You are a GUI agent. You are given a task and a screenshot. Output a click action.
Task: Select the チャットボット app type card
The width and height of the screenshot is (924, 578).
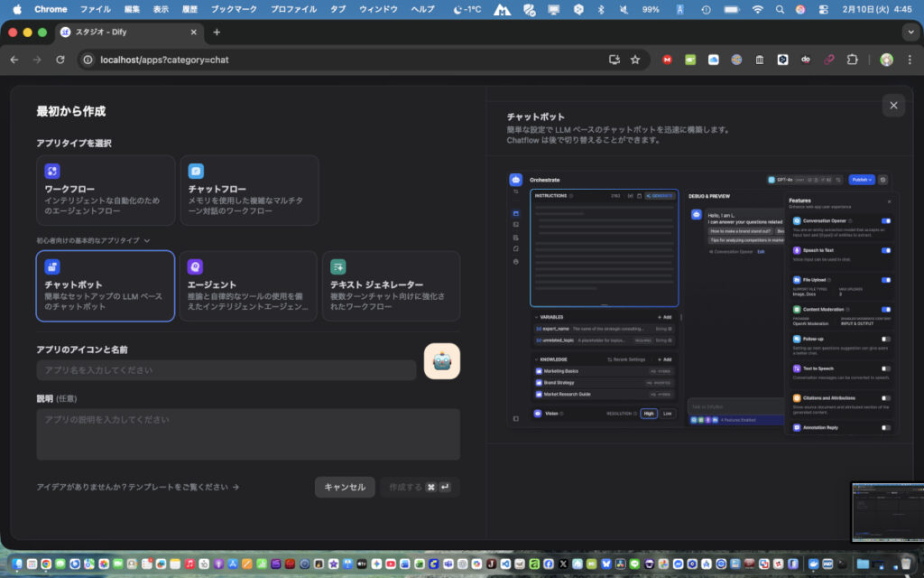(x=106, y=285)
